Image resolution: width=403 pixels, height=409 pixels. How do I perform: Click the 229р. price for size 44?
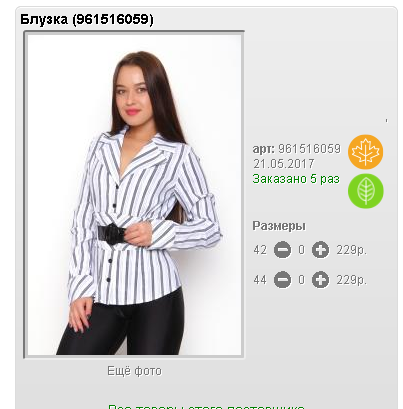coord(351,280)
